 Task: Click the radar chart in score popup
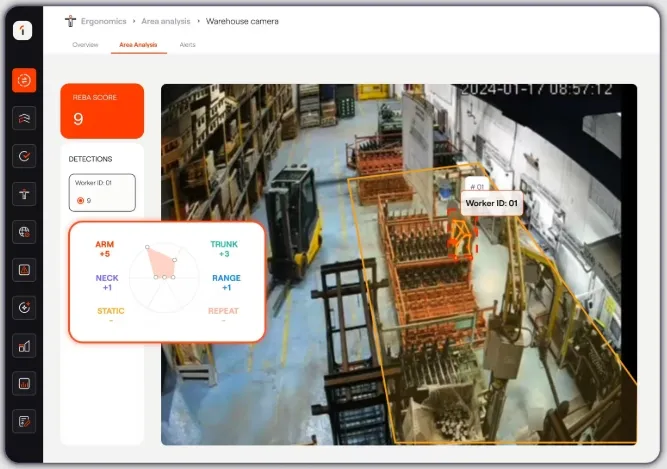pyautogui.click(x=164, y=277)
